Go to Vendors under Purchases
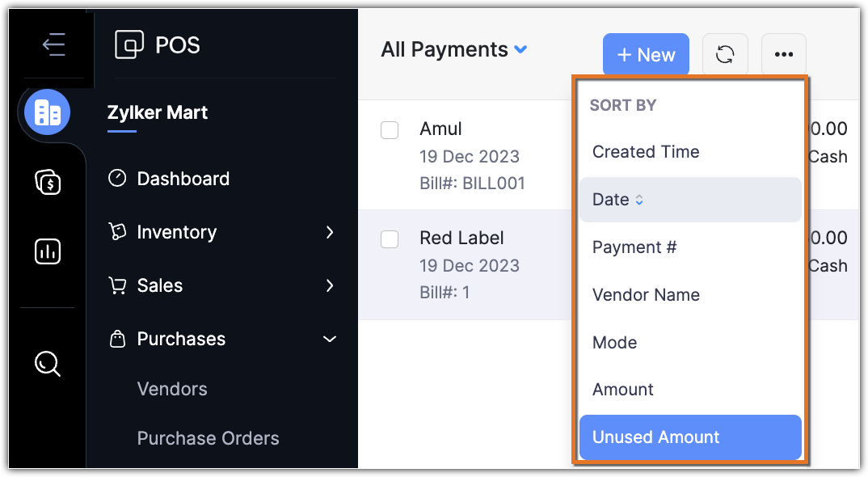Screen dimensions: 868x477 pyautogui.click(x=172, y=389)
